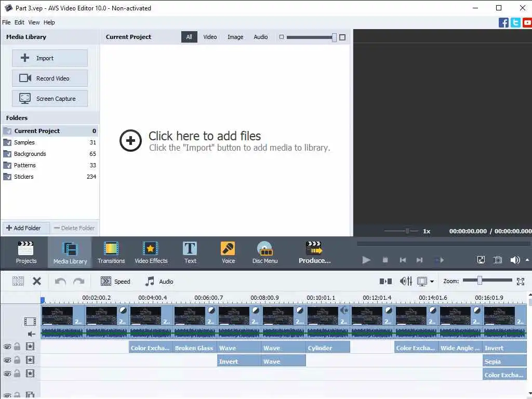The width and height of the screenshot is (532, 399).
Task: Click the undo arrow
Action: point(60,281)
